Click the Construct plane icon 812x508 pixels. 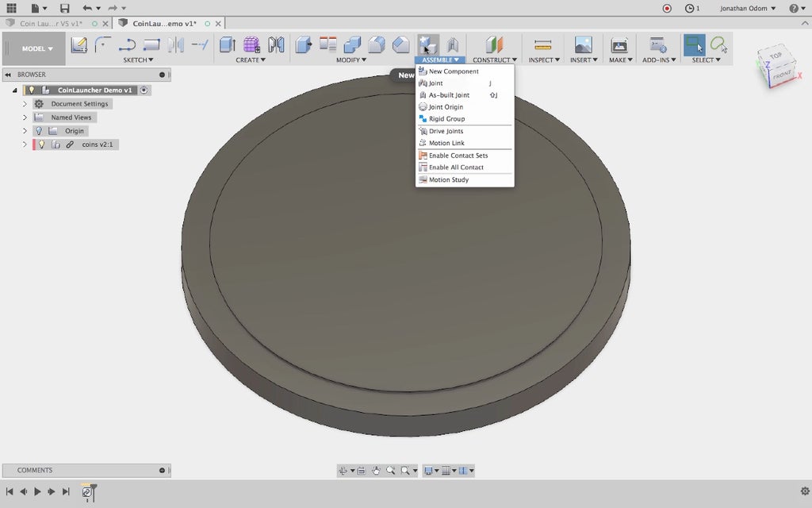(494, 44)
